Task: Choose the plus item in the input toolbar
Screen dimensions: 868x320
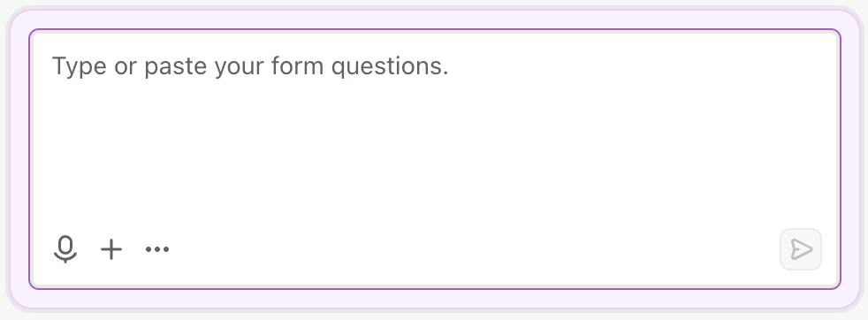Action: [x=111, y=249]
